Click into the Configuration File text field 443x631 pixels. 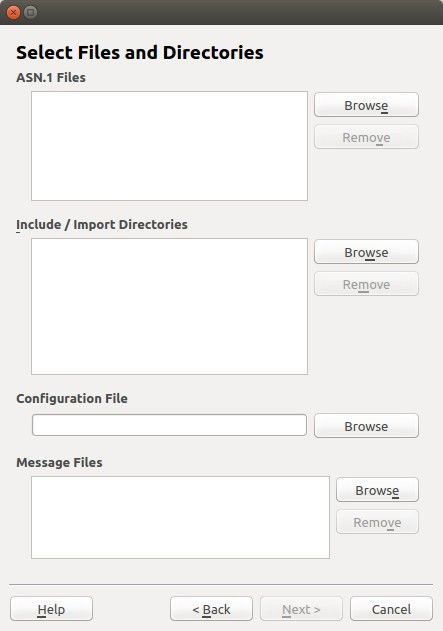169,425
